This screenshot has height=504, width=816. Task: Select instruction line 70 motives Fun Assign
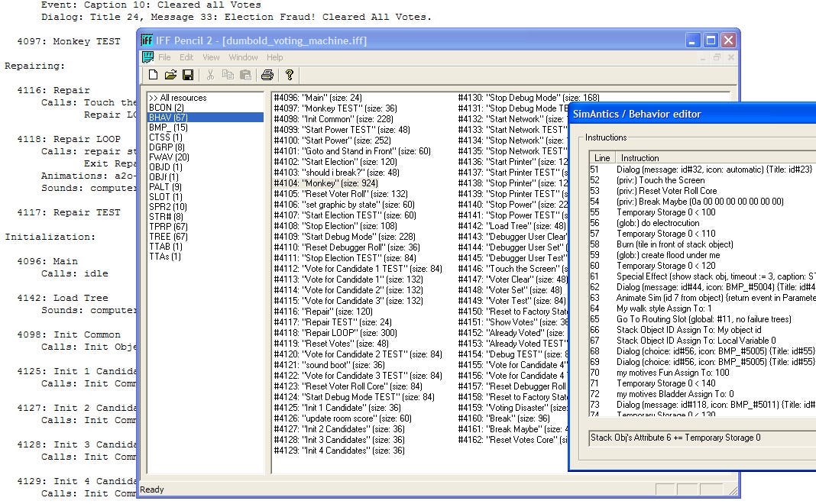(703, 373)
